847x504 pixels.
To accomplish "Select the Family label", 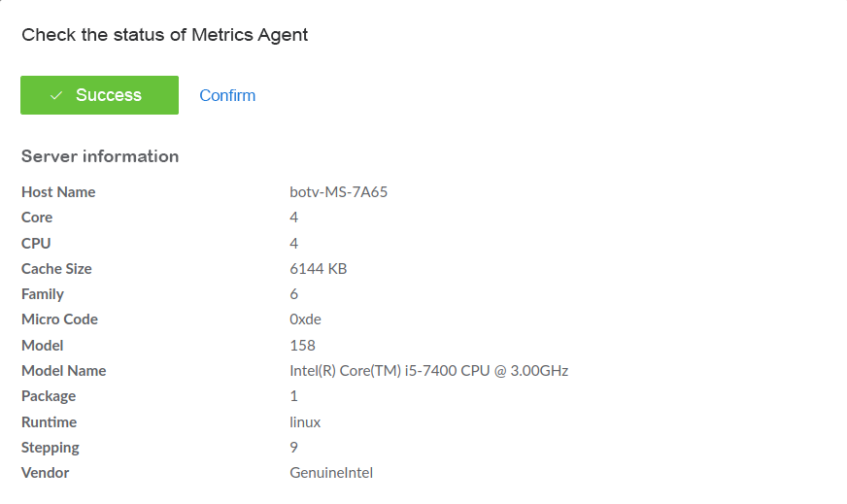I will (x=43, y=294).
